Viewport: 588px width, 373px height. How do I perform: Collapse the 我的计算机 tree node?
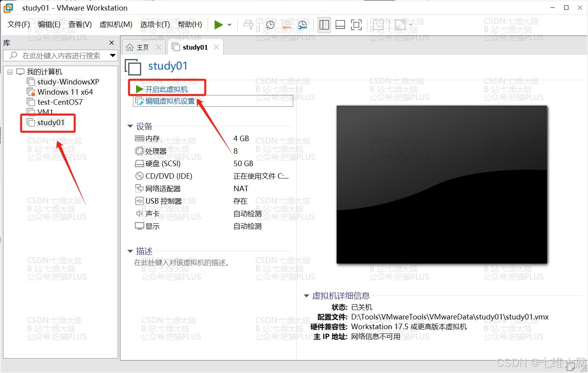(10, 72)
